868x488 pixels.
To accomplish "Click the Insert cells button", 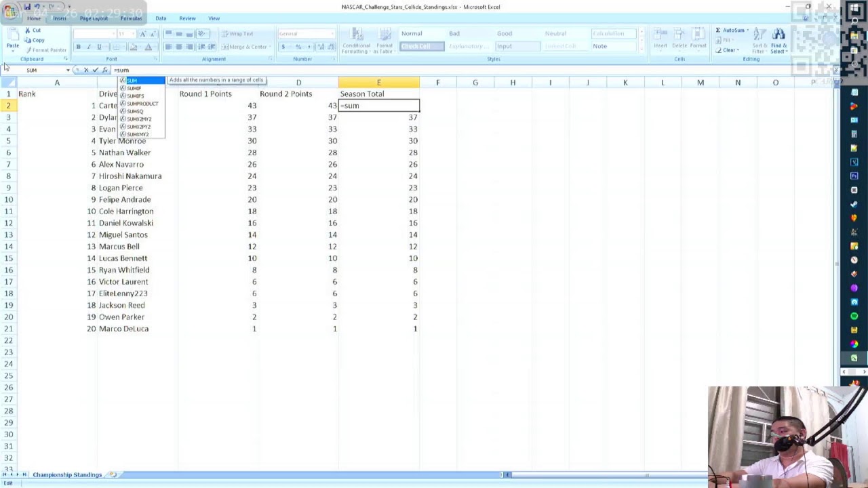I will 660,39.
